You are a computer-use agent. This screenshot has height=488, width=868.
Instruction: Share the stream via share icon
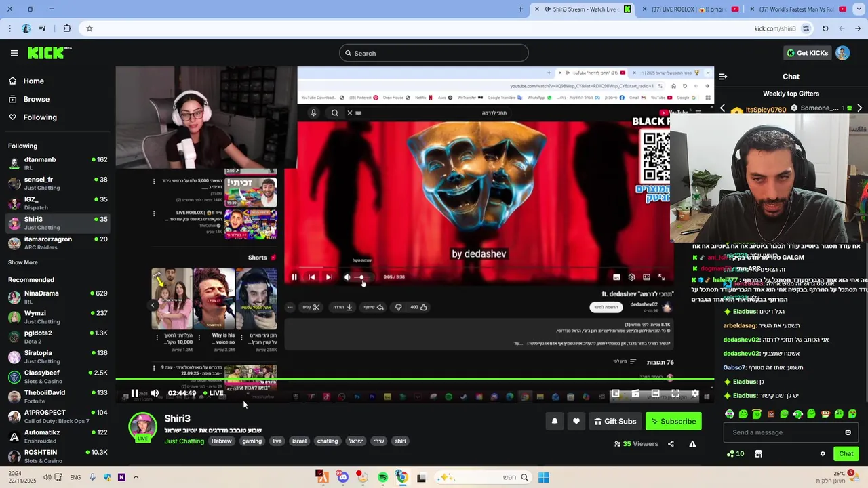(671, 444)
